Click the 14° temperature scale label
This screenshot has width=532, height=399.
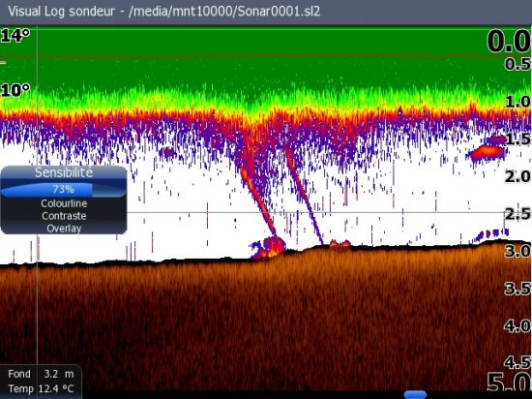(x=15, y=35)
